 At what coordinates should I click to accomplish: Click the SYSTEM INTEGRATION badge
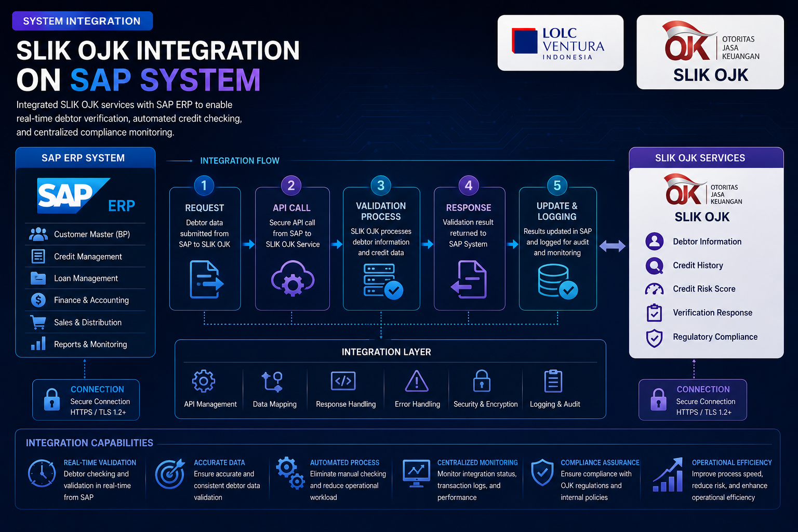click(82, 21)
